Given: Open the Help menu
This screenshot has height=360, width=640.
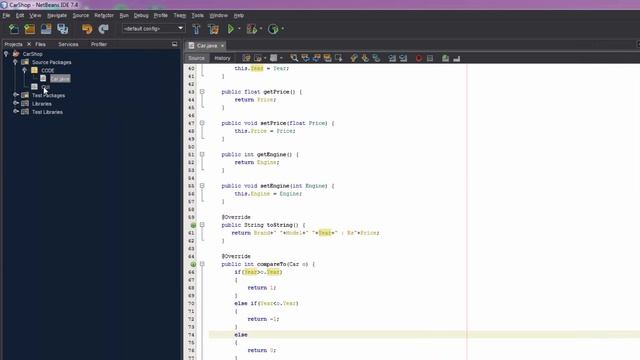Looking at the screenshot, I should (x=239, y=16).
